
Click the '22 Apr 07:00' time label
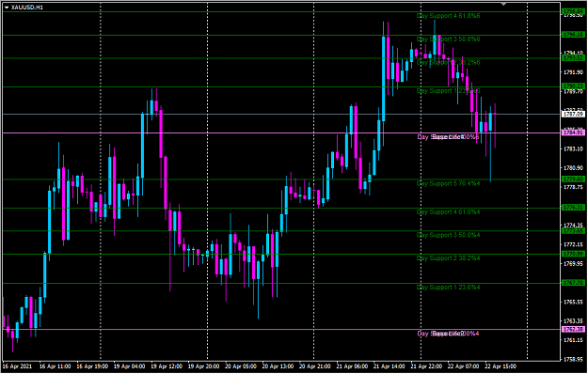464,366
